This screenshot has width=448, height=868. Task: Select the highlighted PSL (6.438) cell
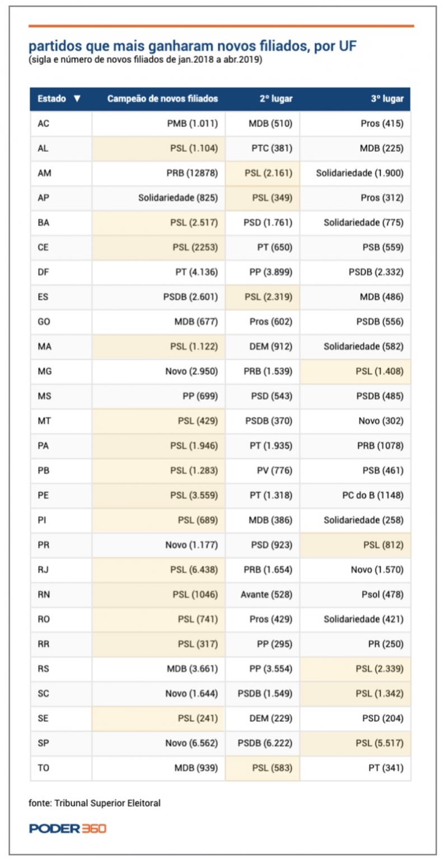coord(194,570)
